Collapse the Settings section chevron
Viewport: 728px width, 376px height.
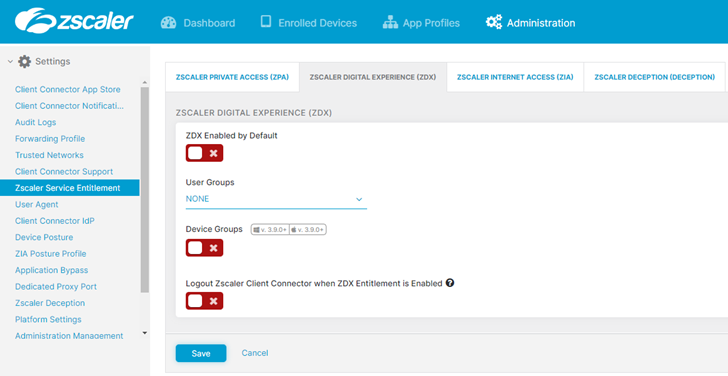coord(10,62)
